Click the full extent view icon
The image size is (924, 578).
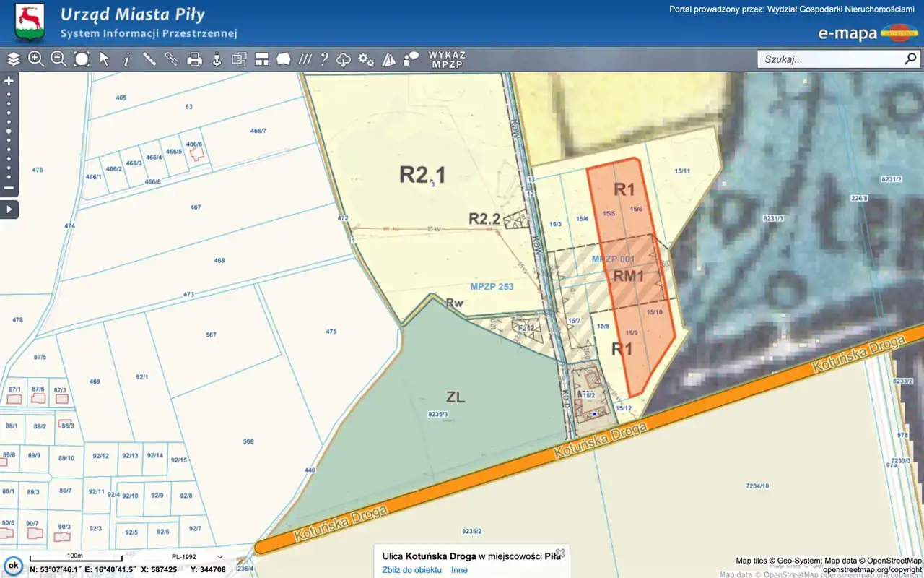(82, 59)
